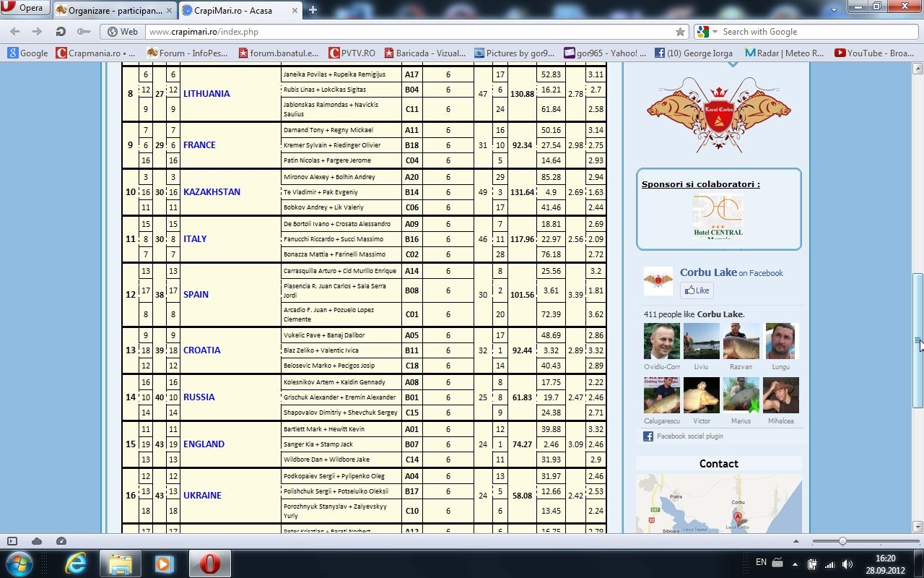924x578 pixels.
Task: Click the browser Back arrow button
Action: [x=16, y=32]
